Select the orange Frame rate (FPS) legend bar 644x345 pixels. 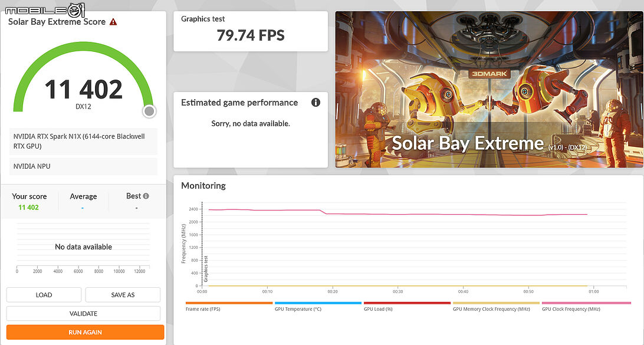229,303
